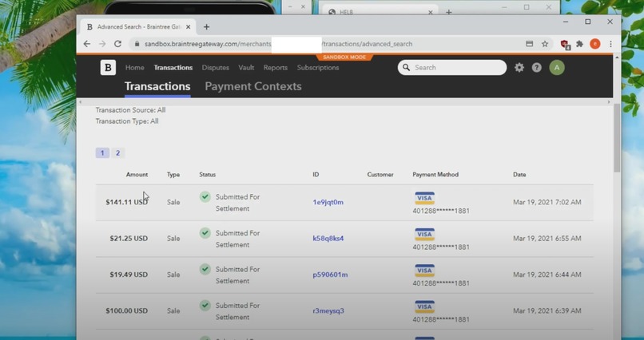Image resolution: width=644 pixels, height=340 pixels.
Task: Click green check status icon for $19.49
Action: click(205, 269)
